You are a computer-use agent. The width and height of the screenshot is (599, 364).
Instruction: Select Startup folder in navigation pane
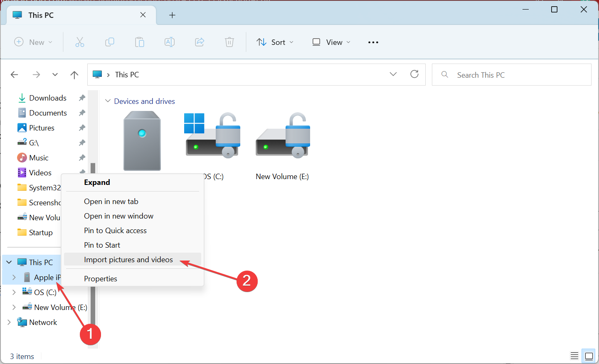point(40,232)
